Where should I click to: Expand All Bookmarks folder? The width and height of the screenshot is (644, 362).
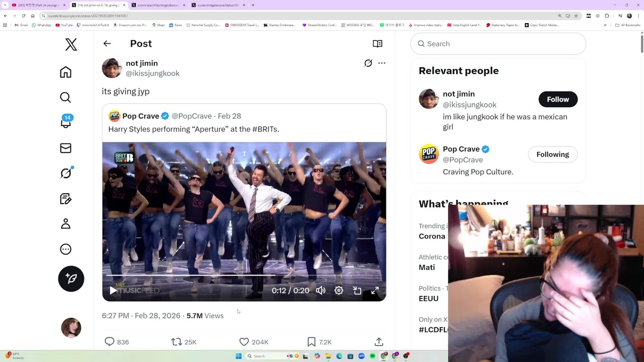(x=627, y=25)
